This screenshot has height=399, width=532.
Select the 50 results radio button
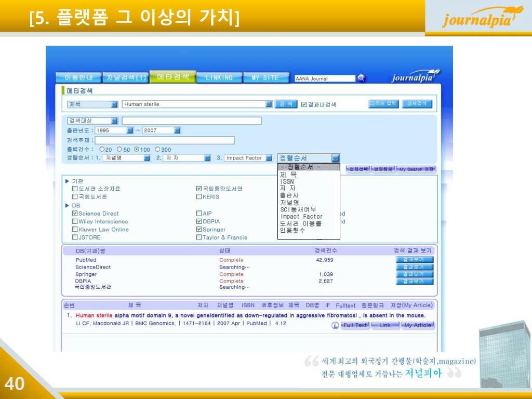(x=119, y=149)
